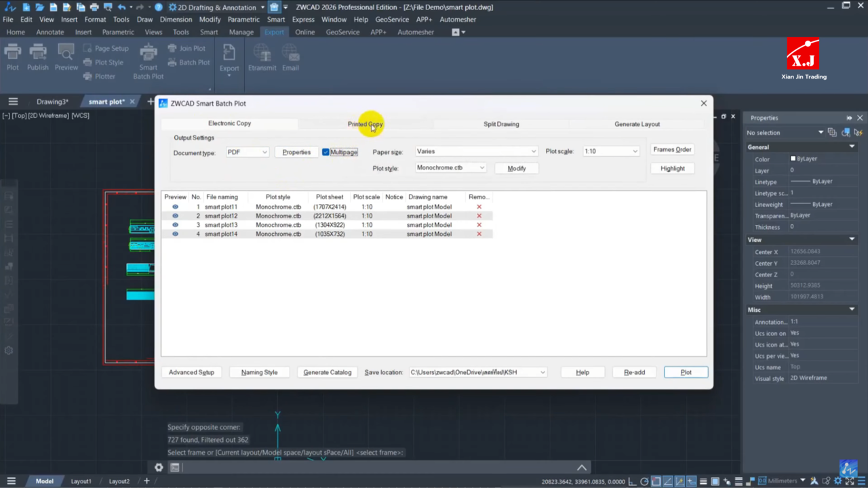
Task: Remove smart plot12 using red X
Action: click(x=479, y=216)
